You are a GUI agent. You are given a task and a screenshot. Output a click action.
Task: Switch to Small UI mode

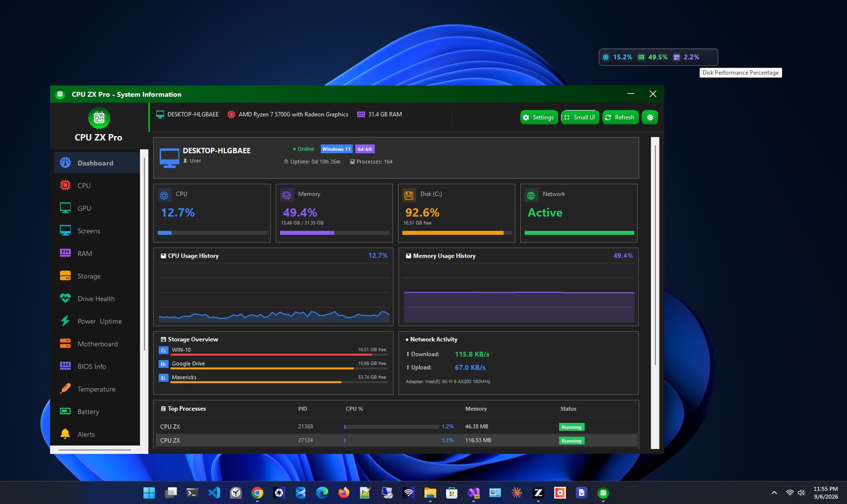pos(580,117)
